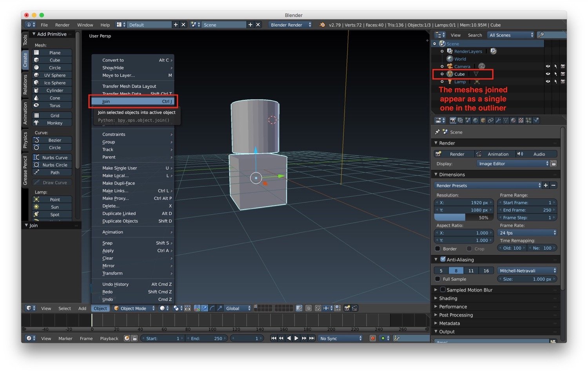The image size is (588, 372).
Task: Click the Aspect Ratio X 1.000 field
Action: [x=464, y=233]
